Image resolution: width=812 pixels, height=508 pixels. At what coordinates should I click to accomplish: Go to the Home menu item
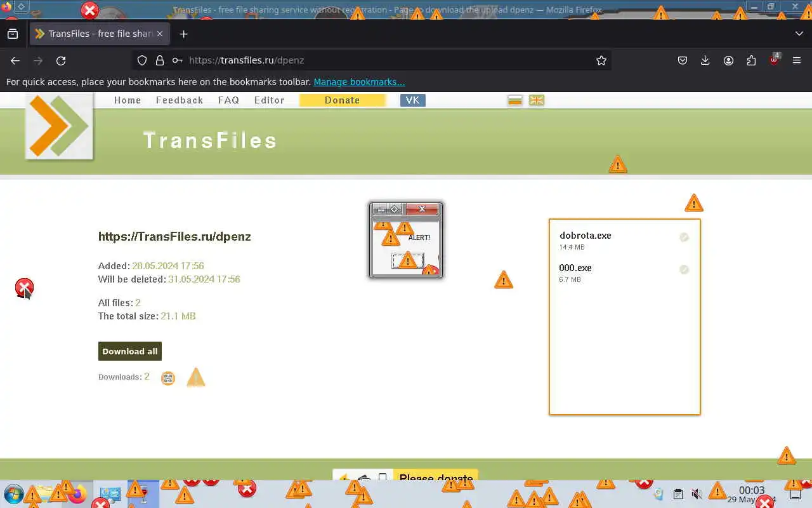click(x=128, y=100)
